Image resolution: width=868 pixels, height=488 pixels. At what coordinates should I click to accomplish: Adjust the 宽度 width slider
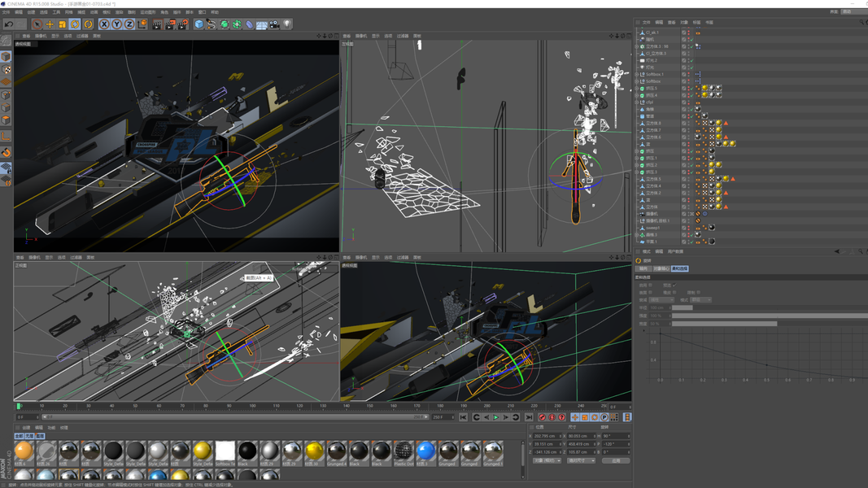(x=770, y=324)
